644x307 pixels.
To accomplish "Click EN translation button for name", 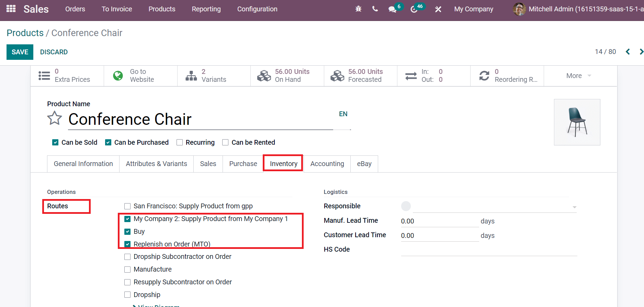I will [343, 114].
